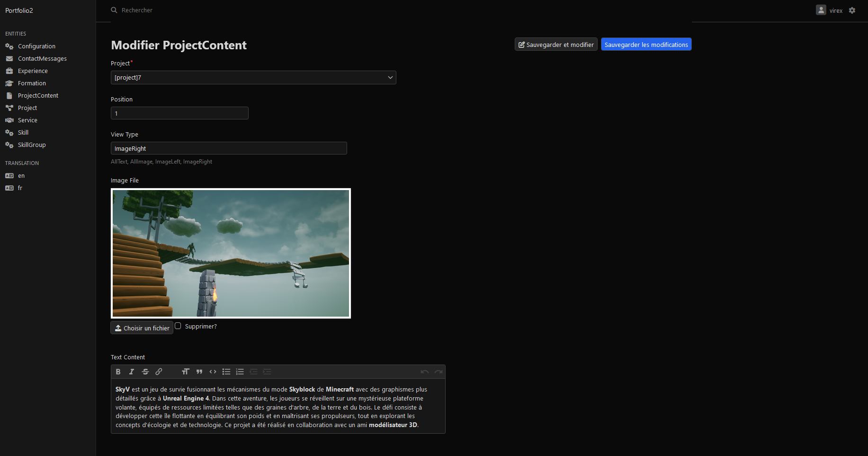
Task: Toggle bold formatting in Text Content editor
Action: point(118,372)
